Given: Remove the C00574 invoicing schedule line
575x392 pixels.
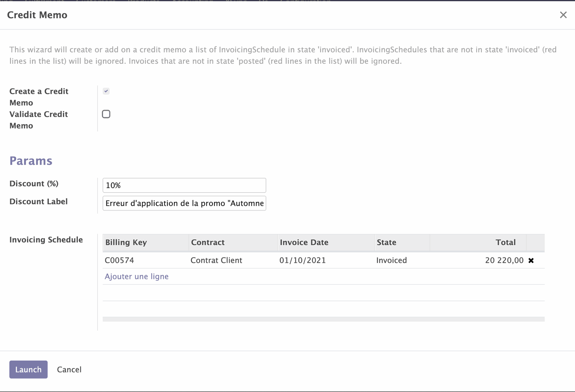Looking at the screenshot, I should click(531, 261).
